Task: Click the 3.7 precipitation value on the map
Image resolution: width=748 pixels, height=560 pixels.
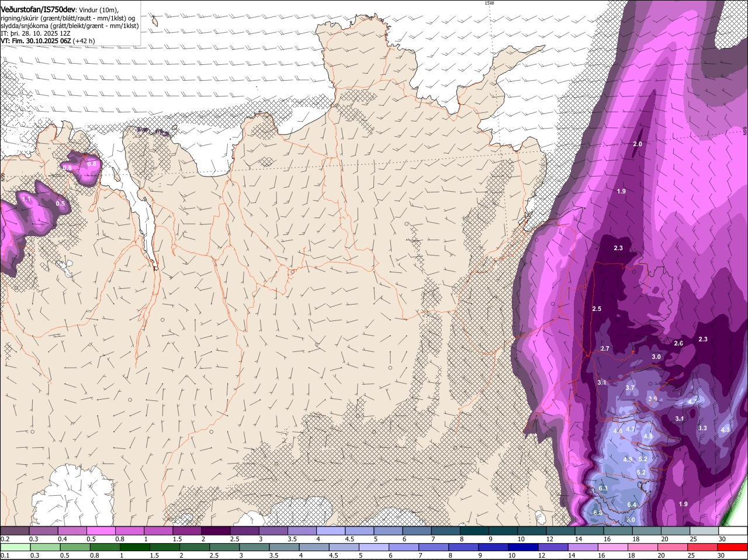Action: pos(630,388)
